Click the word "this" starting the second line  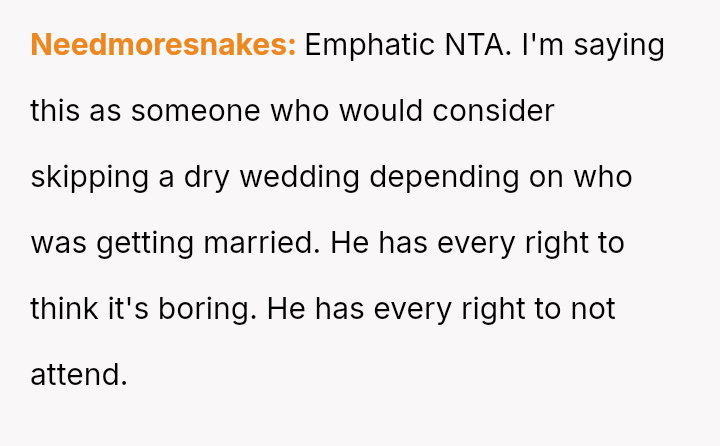(x=55, y=111)
